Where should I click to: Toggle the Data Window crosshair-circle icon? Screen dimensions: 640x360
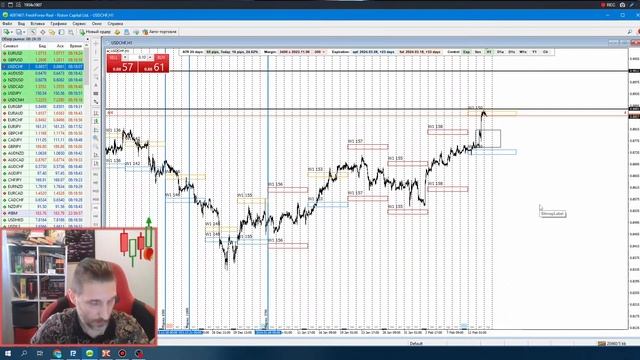(42, 32)
